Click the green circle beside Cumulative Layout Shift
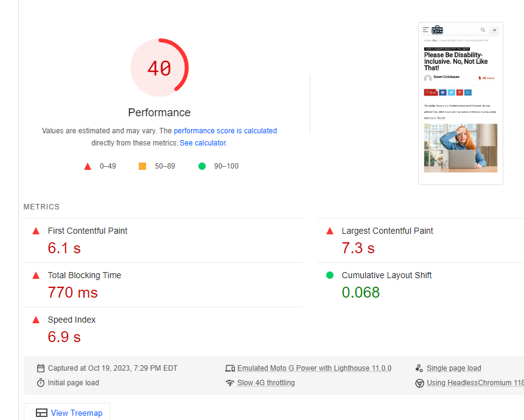This screenshot has height=420, width=524. (x=330, y=275)
